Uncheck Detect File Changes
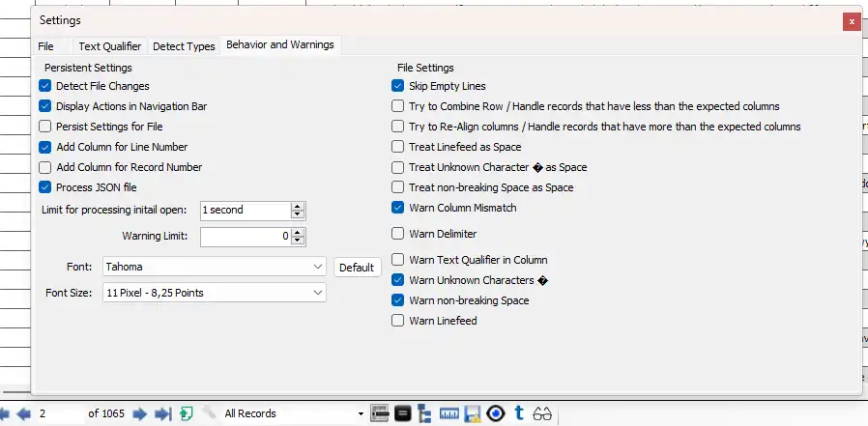 [x=44, y=86]
